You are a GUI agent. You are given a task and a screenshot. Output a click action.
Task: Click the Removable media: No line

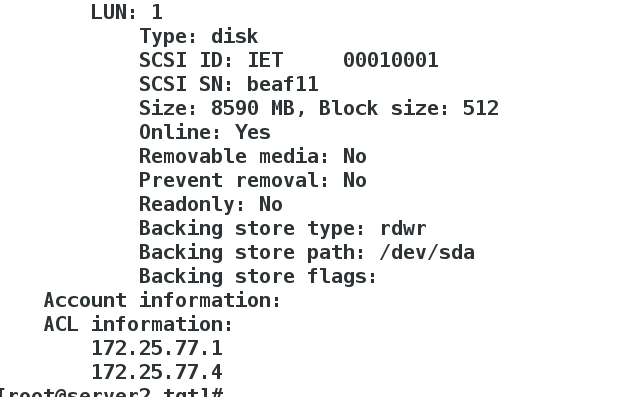pos(253,157)
